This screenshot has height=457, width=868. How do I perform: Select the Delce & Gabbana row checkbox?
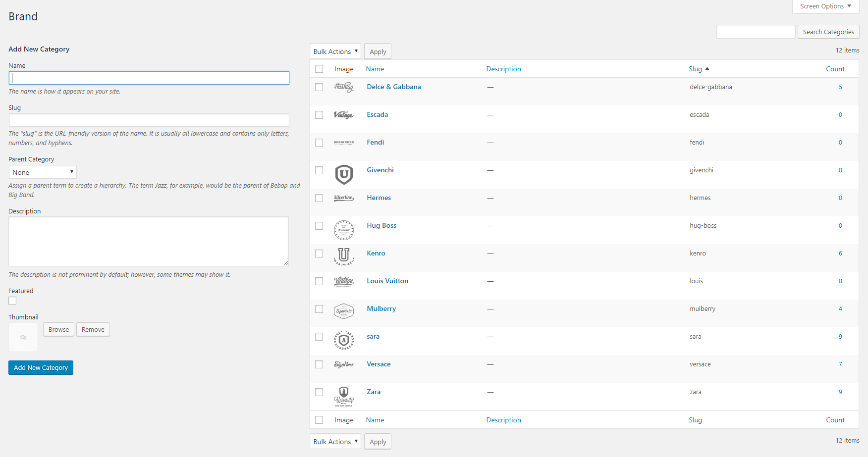(x=319, y=87)
